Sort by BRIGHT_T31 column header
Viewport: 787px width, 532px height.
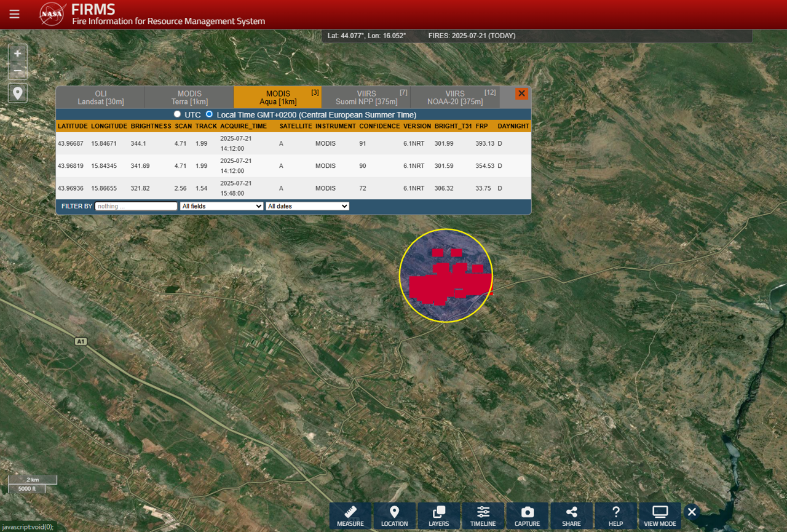pos(453,126)
